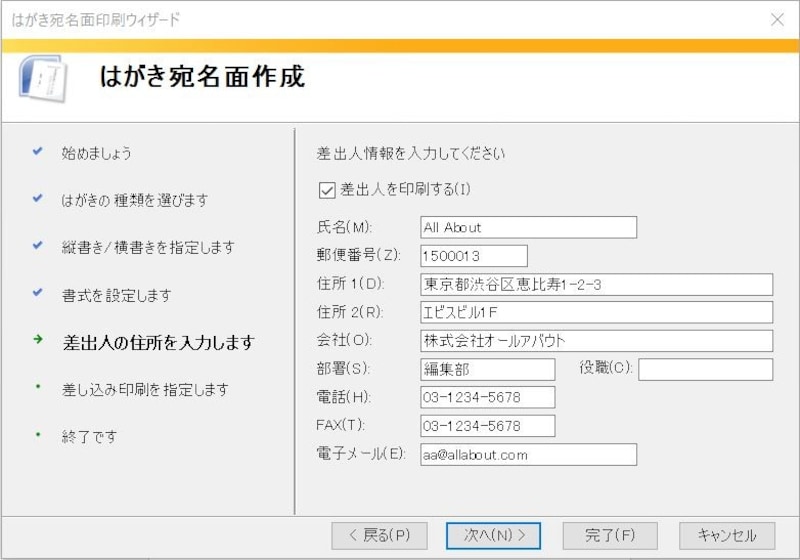Click the empty 役職 title field
Screen dimensions: 800x560
(705, 369)
